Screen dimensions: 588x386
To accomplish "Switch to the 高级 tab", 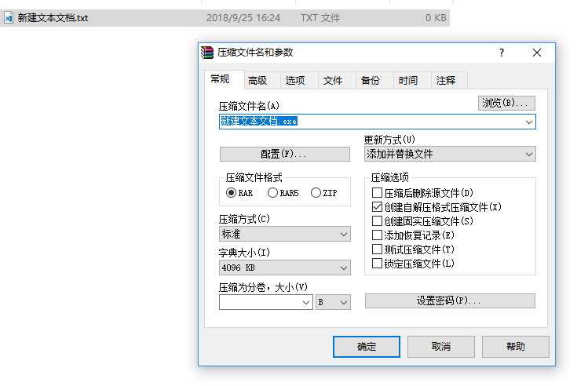I will point(257,81).
